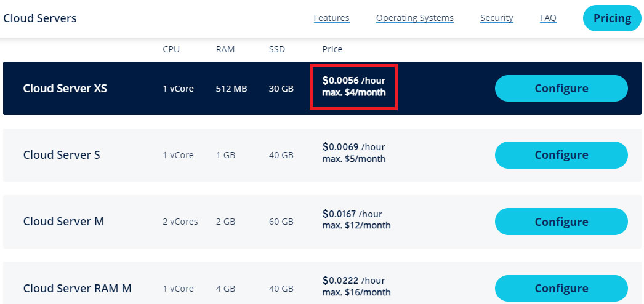
Task: Click the 30 GB SSD value
Action: click(281, 89)
